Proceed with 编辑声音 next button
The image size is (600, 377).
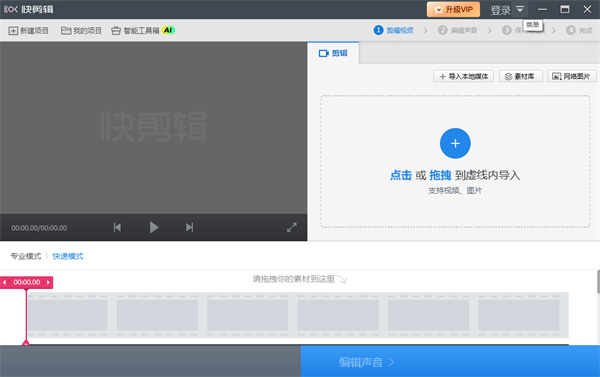coord(450,362)
